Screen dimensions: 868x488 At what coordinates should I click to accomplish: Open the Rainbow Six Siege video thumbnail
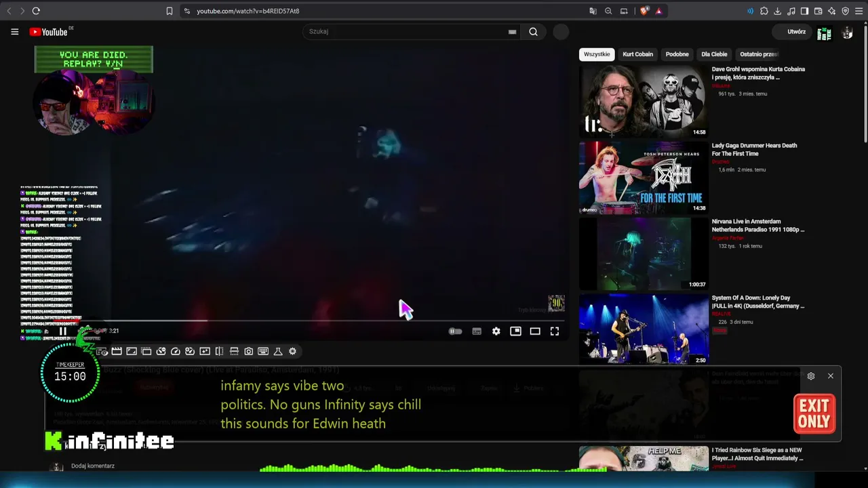pyautogui.click(x=644, y=458)
